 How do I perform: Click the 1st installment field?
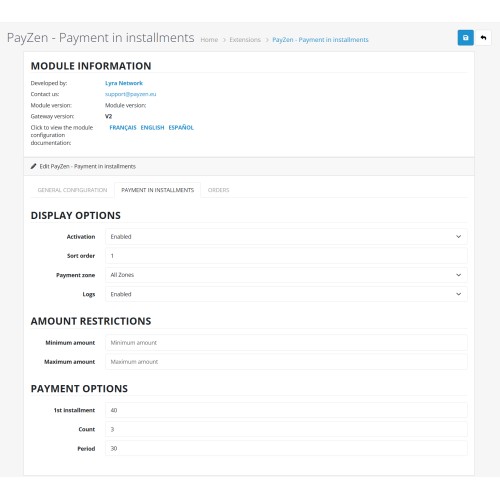pyautogui.click(x=286, y=410)
